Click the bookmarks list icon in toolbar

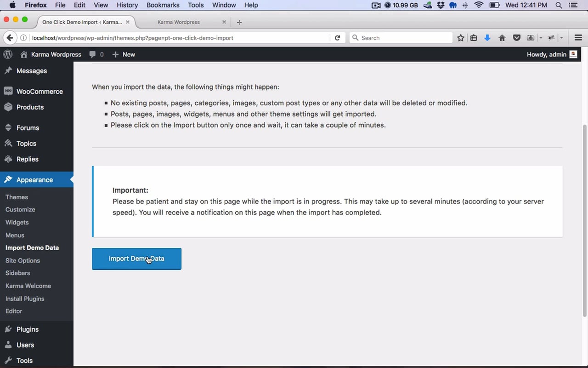point(474,38)
